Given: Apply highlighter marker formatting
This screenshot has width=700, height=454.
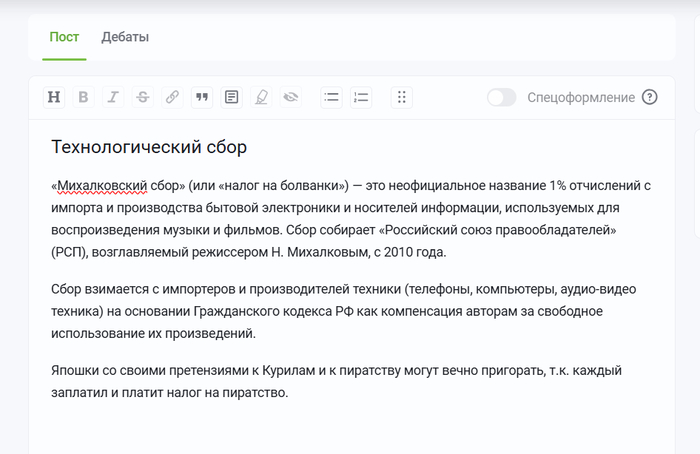Looking at the screenshot, I should pyautogui.click(x=261, y=97).
